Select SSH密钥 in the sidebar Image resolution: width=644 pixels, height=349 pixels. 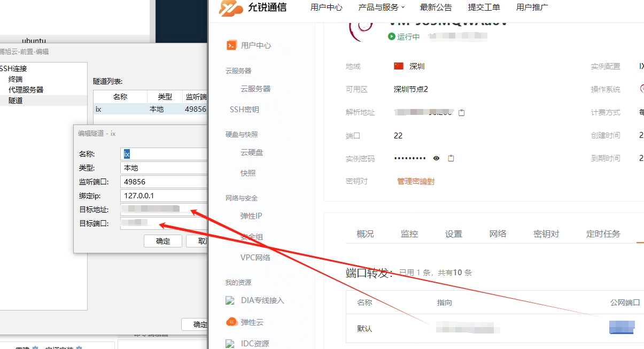pyautogui.click(x=244, y=109)
